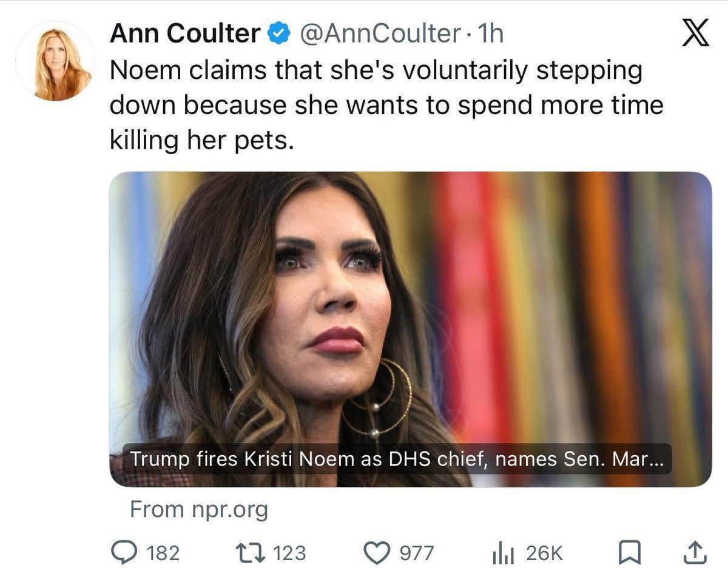Click the 26K views count

(x=544, y=553)
